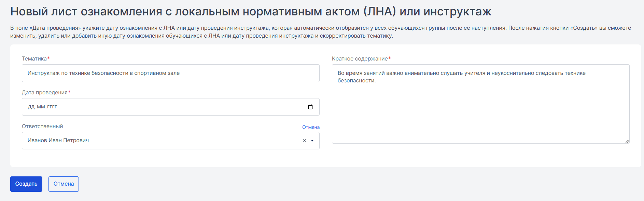This screenshot has height=201, width=644.
Task: Open the calendar picker in the date field
Action: 310,107
